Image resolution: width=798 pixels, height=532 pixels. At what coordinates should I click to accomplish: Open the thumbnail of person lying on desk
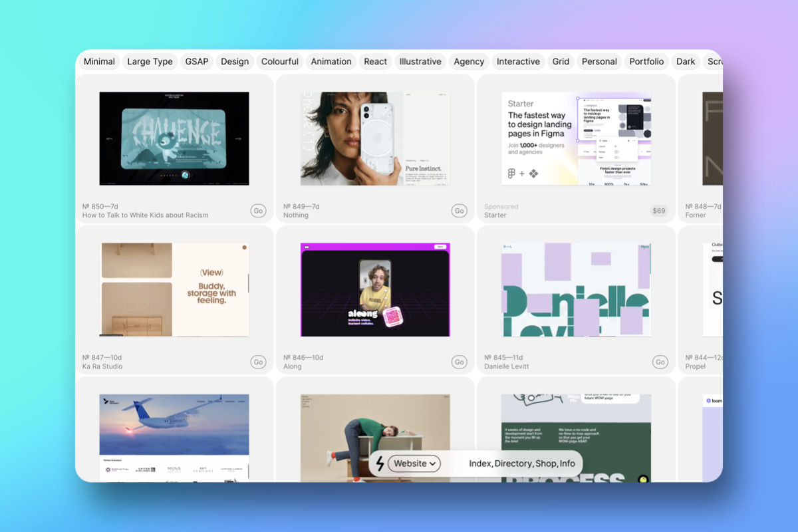point(375,438)
